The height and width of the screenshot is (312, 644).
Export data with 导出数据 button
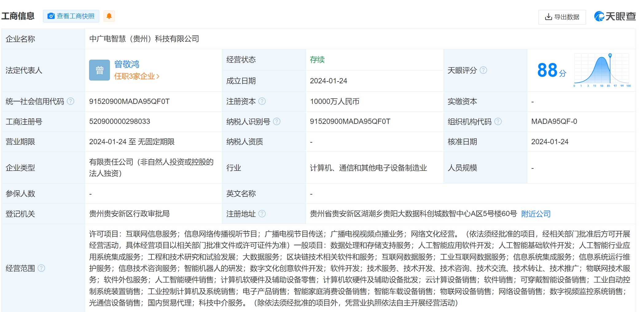(x=562, y=17)
